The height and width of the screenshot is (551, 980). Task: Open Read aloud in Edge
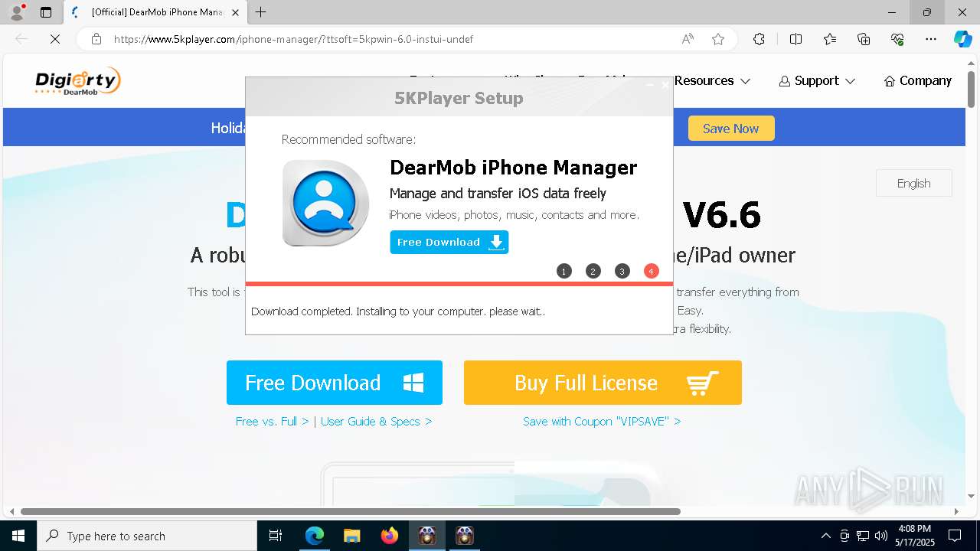pos(688,39)
